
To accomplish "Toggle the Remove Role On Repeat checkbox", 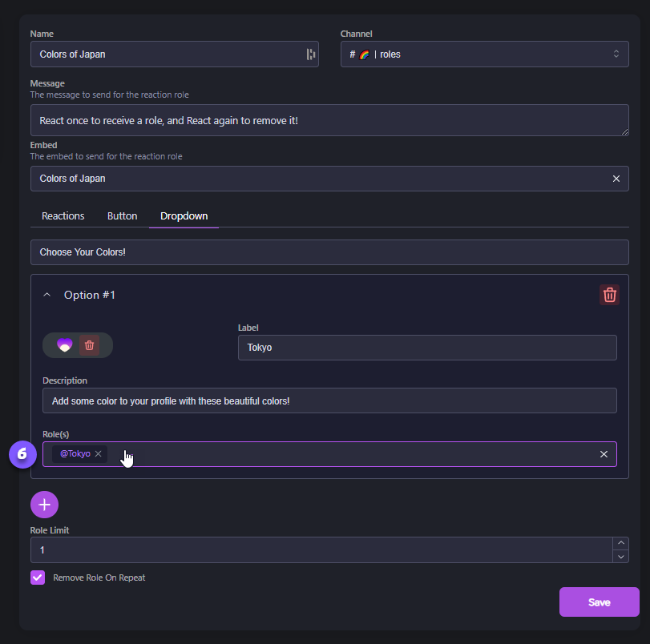I will pyautogui.click(x=38, y=578).
